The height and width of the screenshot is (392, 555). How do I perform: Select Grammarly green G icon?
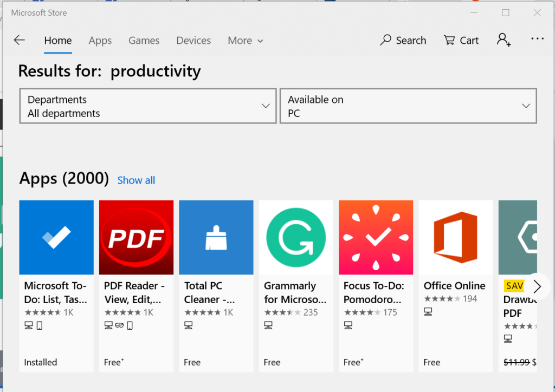click(296, 237)
